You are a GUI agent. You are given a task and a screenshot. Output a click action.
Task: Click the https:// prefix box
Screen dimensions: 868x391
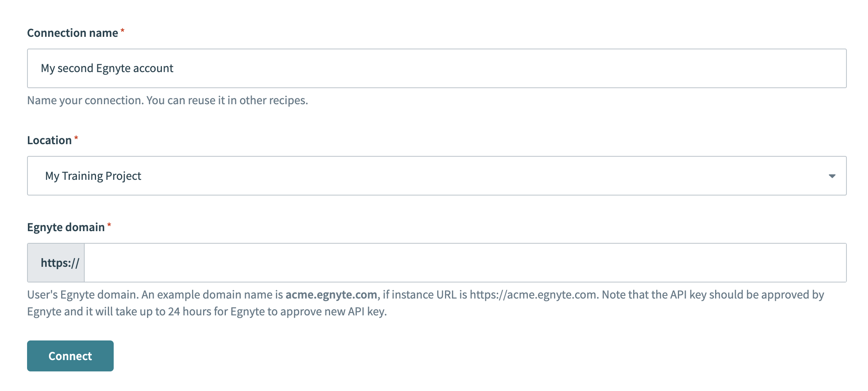[x=56, y=262]
